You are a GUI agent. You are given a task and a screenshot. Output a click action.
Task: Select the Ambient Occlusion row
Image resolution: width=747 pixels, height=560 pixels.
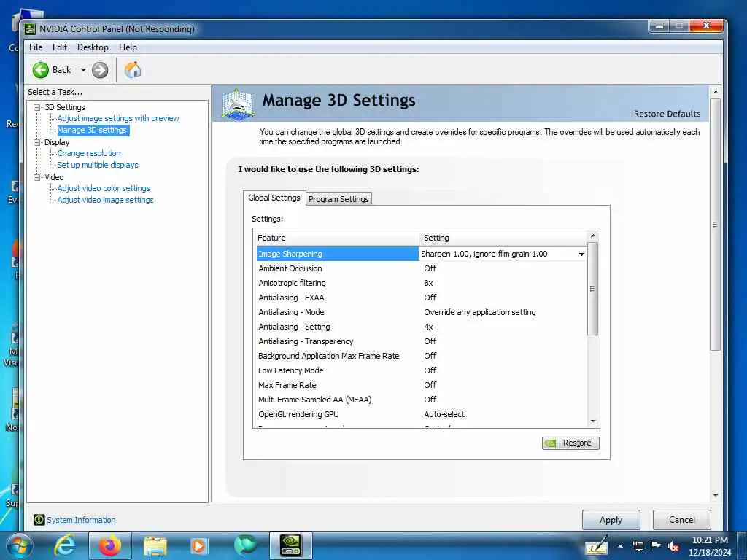click(421, 268)
